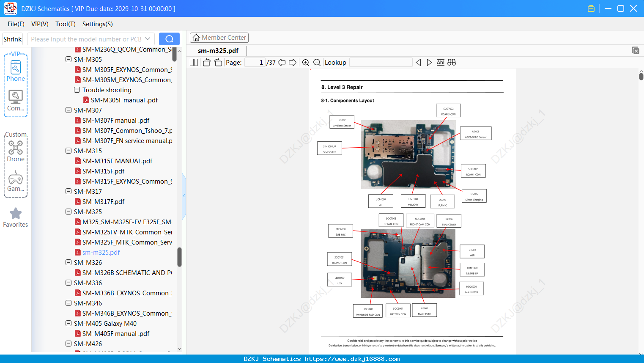644x363 pixels.
Task: Collapse the SM-M315 tree node
Action: (x=69, y=151)
